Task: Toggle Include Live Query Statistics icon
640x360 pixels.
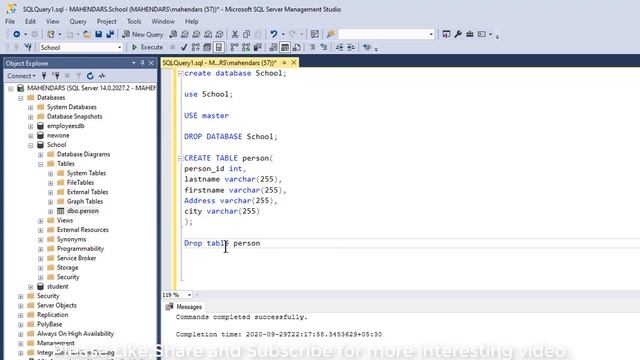Action: [246, 47]
